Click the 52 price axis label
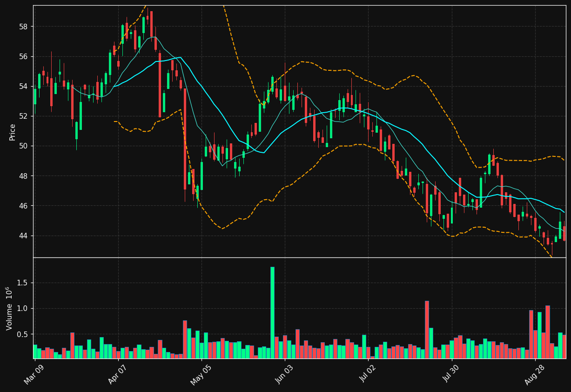This screenshot has height=392, width=571. coord(23,116)
